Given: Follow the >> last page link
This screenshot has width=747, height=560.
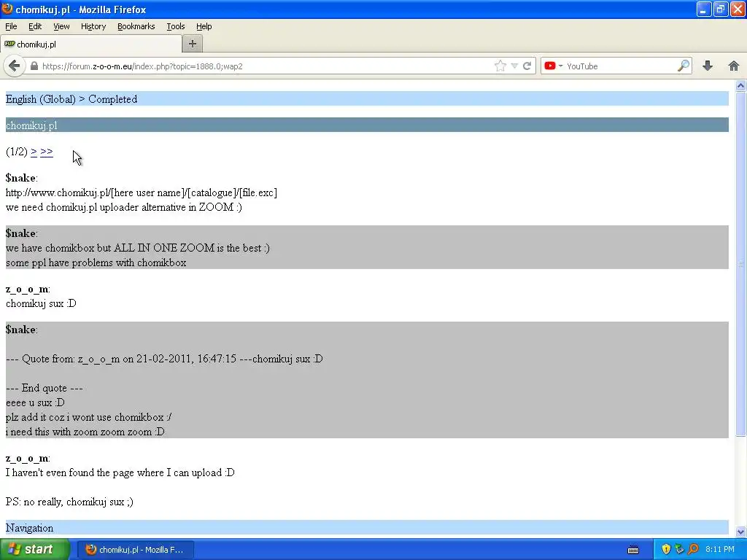Looking at the screenshot, I should pyautogui.click(x=47, y=152).
